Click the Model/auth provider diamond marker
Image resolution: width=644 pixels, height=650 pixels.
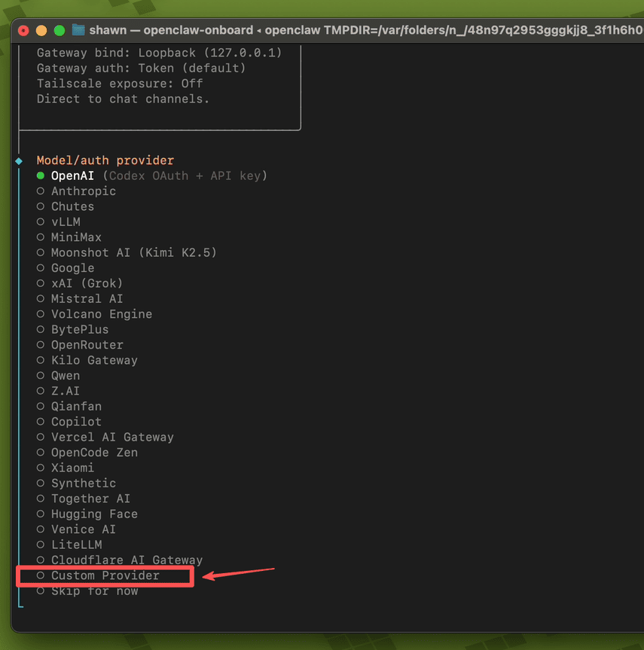(x=19, y=160)
